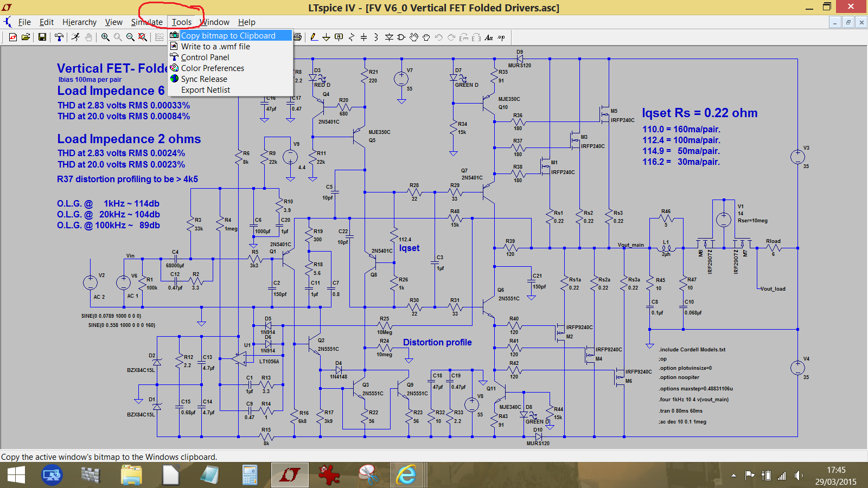Click '.include Cordell Models.txt' directive text
The width and height of the screenshot is (868, 488).
point(692,349)
